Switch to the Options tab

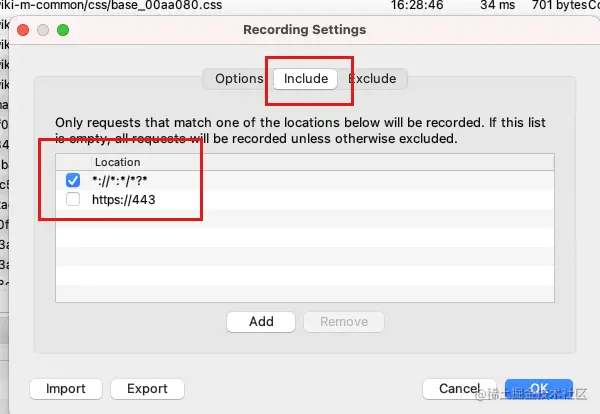tap(239, 79)
